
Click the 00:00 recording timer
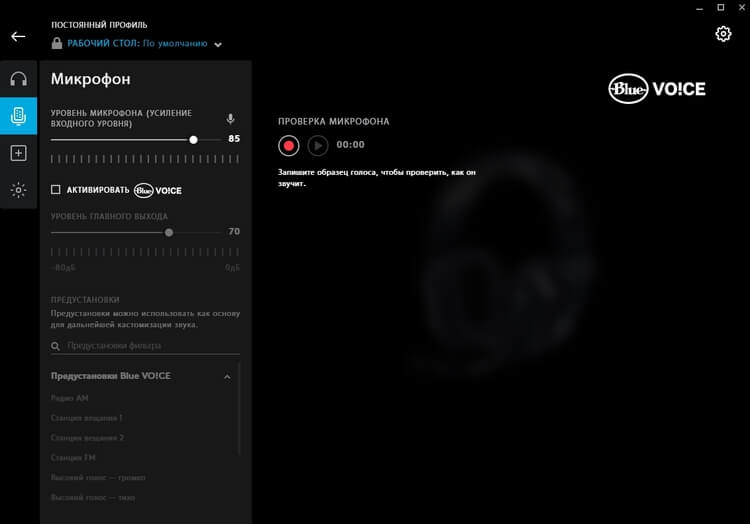[x=350, y=144]
